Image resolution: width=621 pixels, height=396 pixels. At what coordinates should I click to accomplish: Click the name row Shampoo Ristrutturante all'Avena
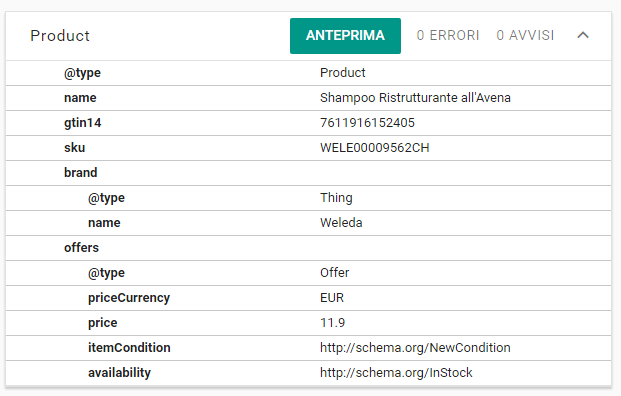coord(309,98)
